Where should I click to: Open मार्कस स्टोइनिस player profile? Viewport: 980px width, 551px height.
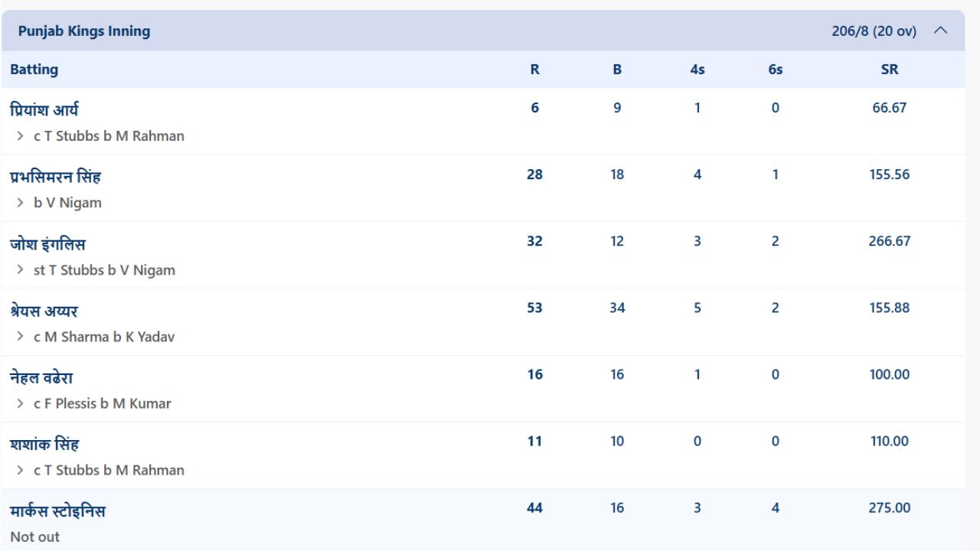click(57, 510)
